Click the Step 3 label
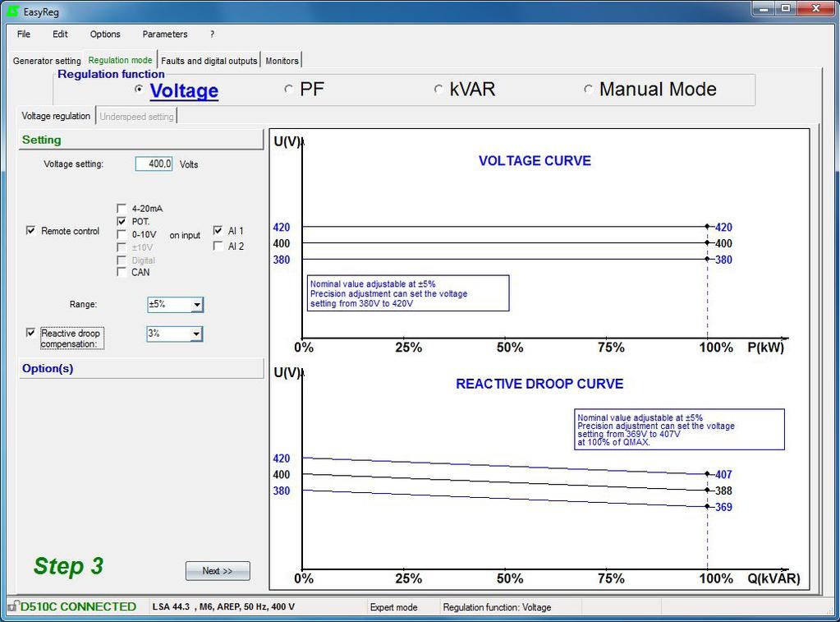This screenshot has width=840, height=622. 69,566
